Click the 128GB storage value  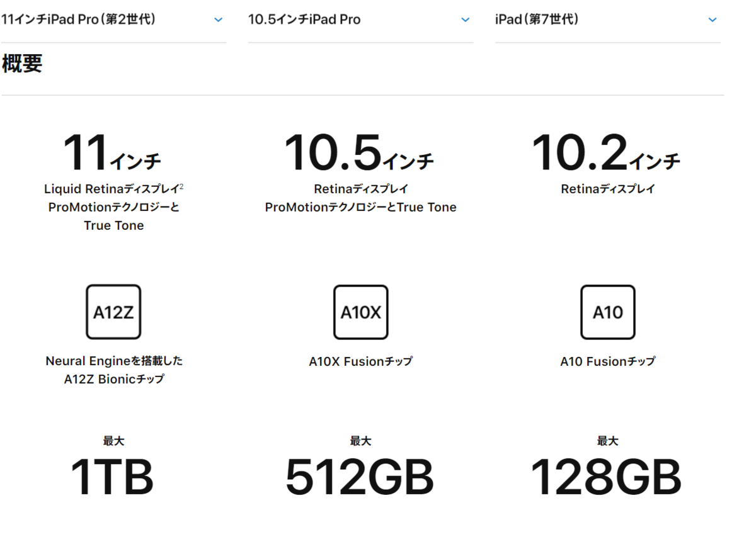click(606, 477)
